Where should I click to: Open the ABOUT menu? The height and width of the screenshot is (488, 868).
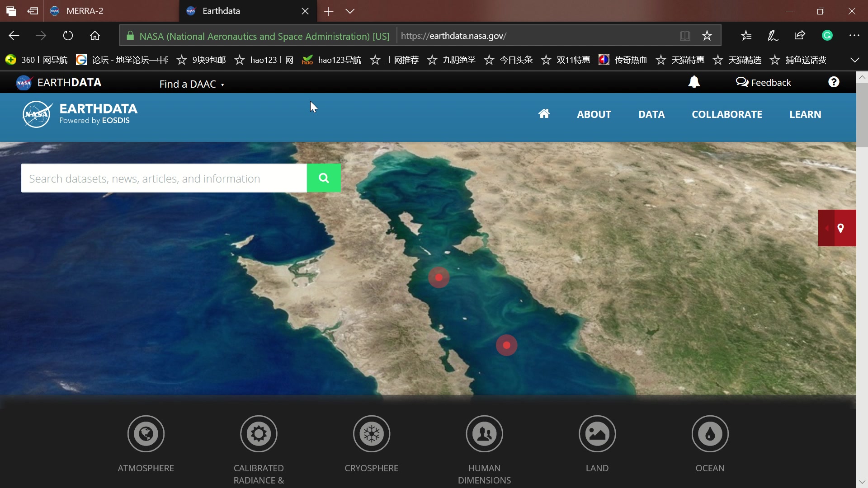coord(594,114)
